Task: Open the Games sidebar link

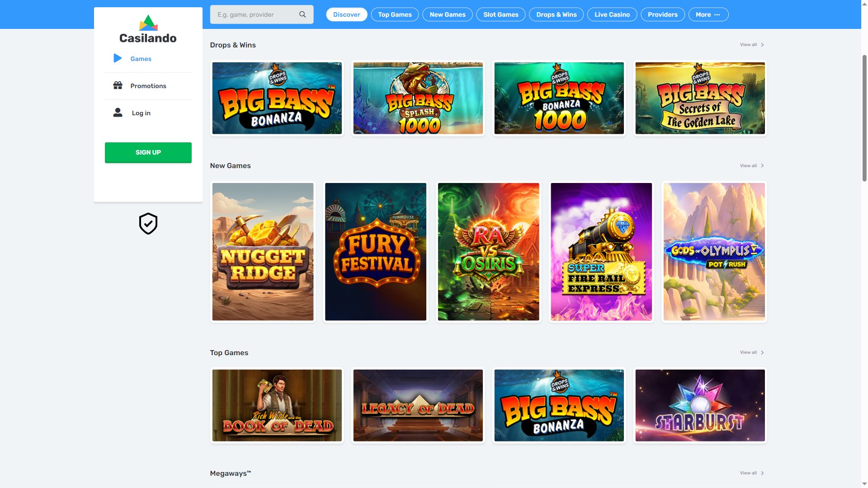Action: pos(141,59)
